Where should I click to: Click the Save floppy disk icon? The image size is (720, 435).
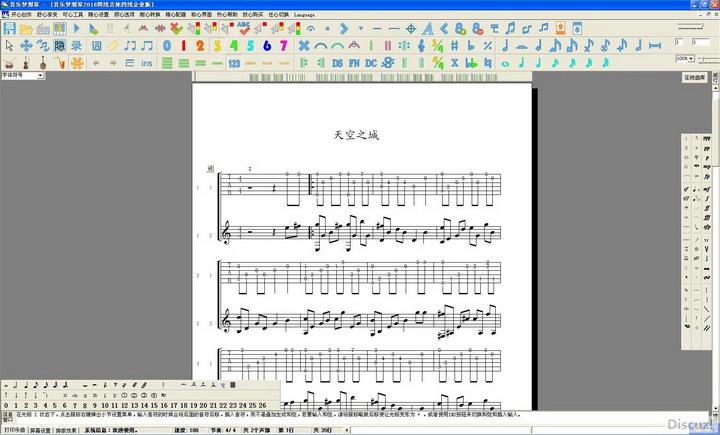coord(10,28)
